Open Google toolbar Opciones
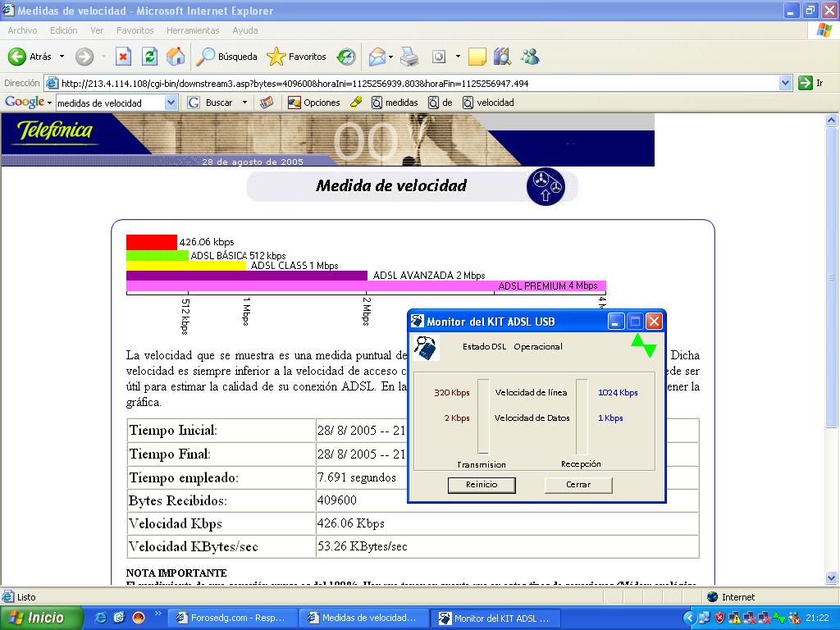This screenshot has width=840, height=630. tap(314, 103)
